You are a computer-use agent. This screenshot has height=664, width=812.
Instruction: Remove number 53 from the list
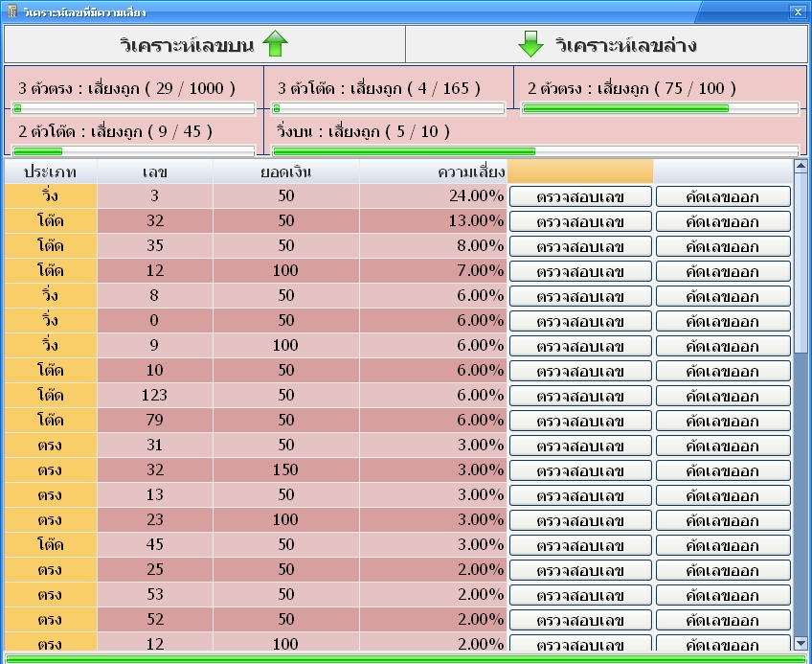[721, 594]
